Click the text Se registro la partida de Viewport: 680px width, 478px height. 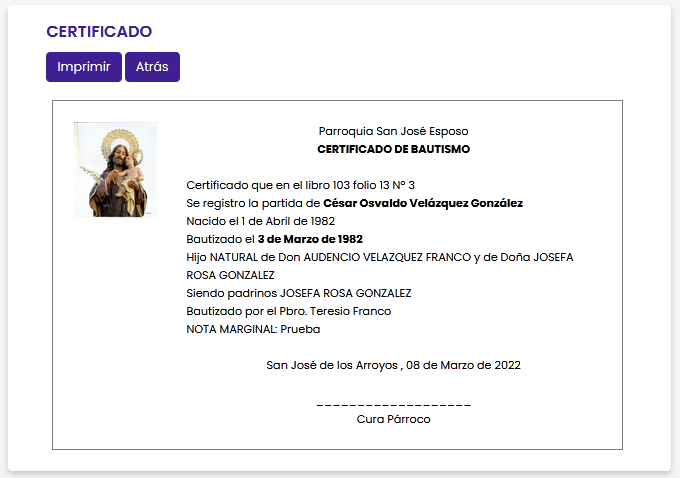pyautogui.click(x=253, y=203)
